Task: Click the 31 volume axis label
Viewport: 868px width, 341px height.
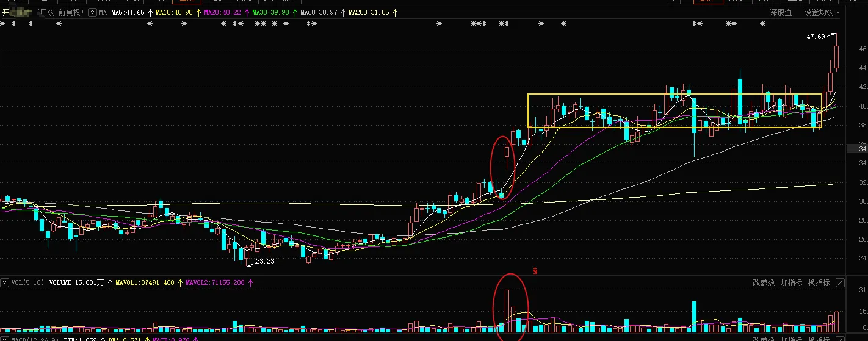Action: (x=863, y=290)
